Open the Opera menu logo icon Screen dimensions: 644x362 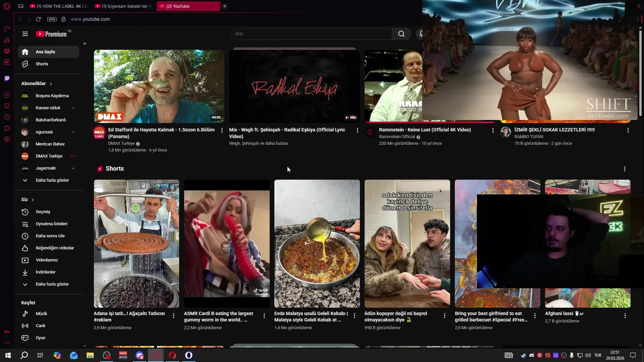pos(7,6)
